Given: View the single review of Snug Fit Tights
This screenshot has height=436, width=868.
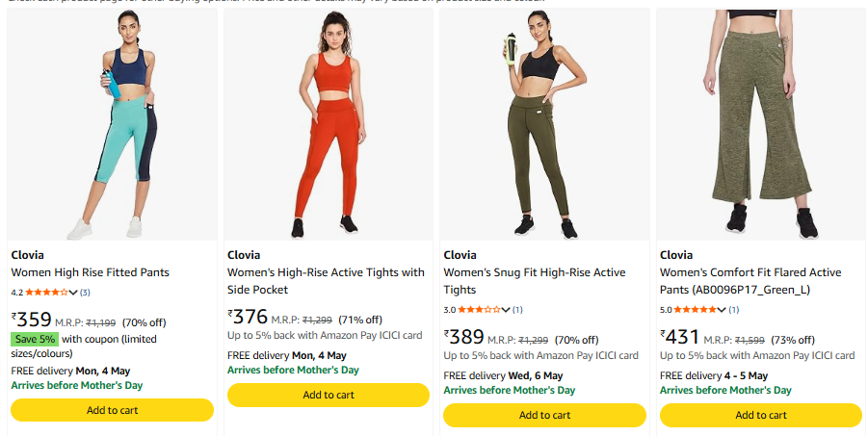Looking at the screenshot, I should (x=517, y=310).
